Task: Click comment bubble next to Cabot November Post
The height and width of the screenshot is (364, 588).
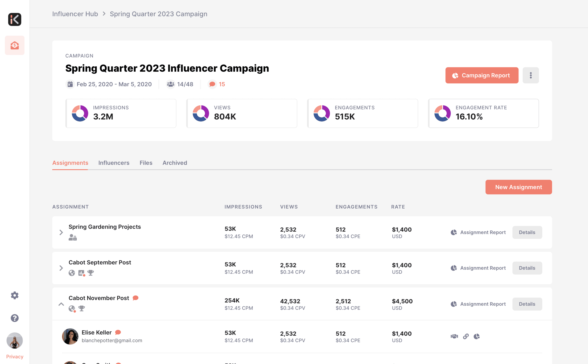Action: point(136,298)
